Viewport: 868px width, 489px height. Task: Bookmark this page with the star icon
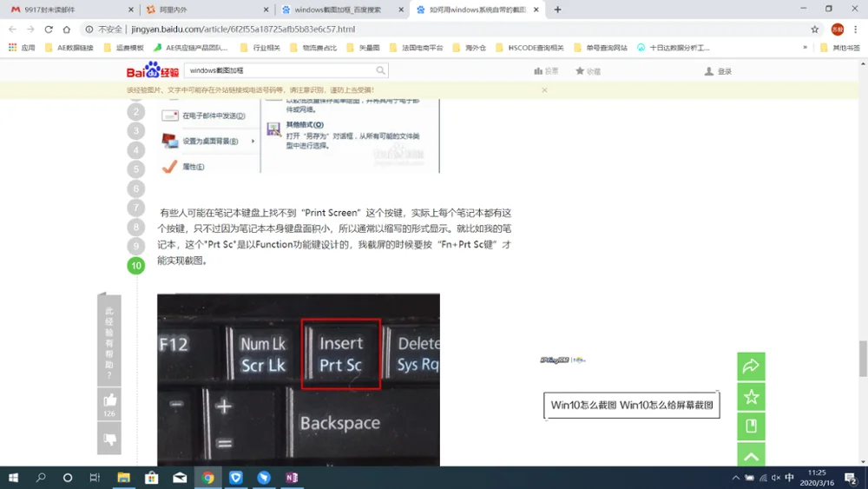coord(814,30)
